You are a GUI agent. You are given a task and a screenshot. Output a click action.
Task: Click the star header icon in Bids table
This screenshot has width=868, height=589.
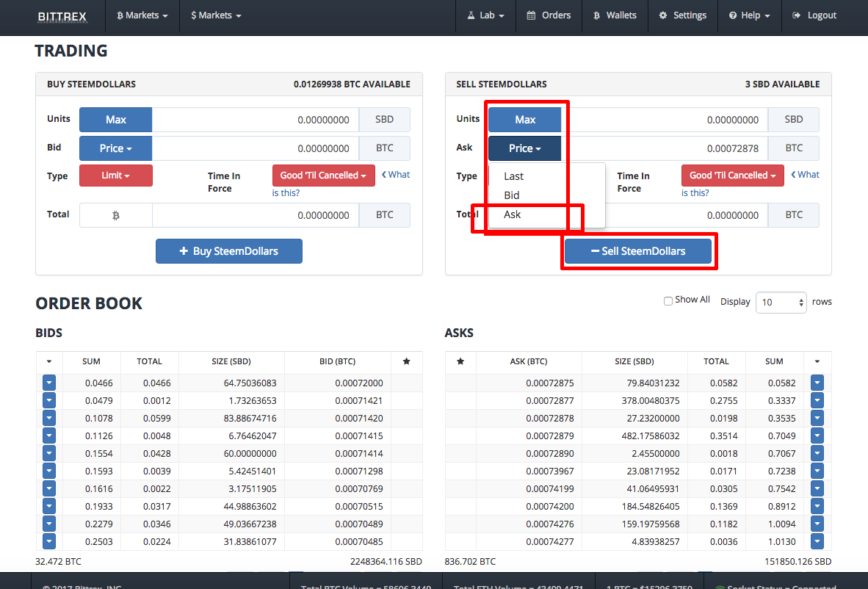[x=406, y=361]
